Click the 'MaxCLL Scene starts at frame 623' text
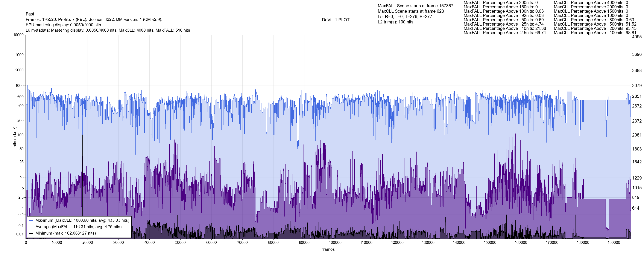644x258 pixels. pyautogui.click(x=411, y=11)
